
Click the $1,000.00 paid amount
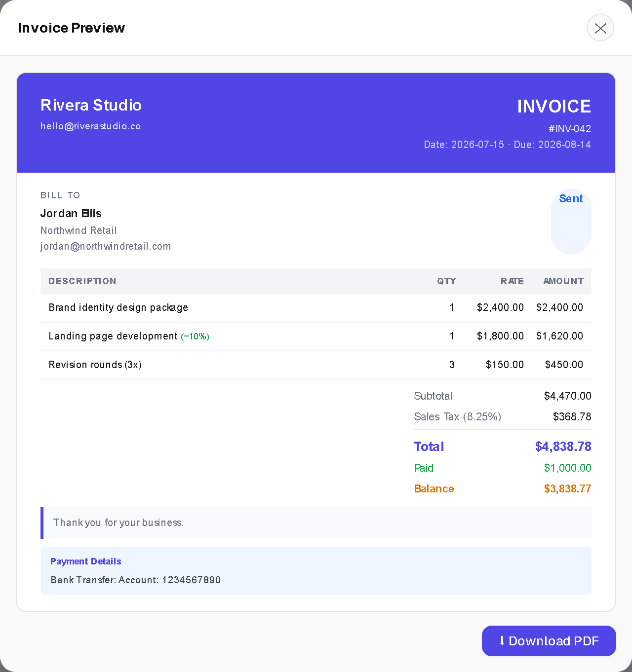point(567,468)
